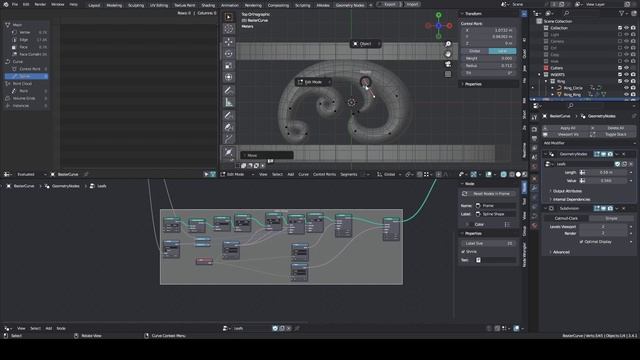
Task: Click the outliner search magnifier icon
Action: [x=566, y=13]
